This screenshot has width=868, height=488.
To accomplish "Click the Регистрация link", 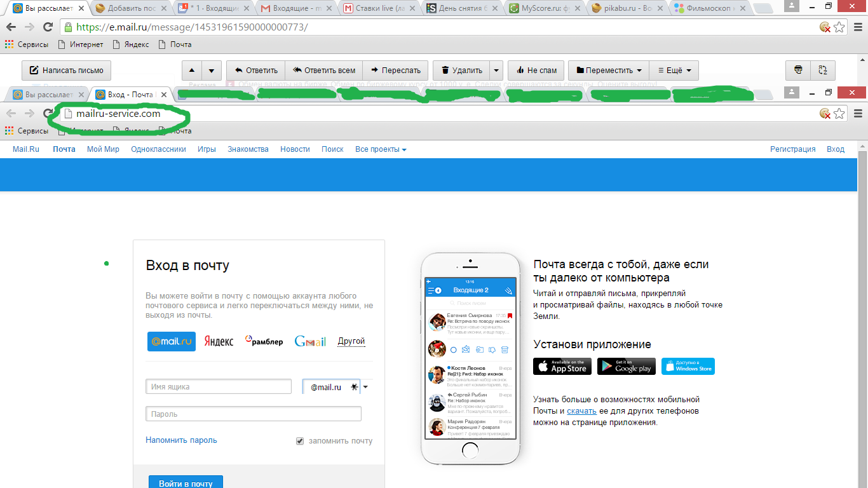I will (x=793, y=149).
